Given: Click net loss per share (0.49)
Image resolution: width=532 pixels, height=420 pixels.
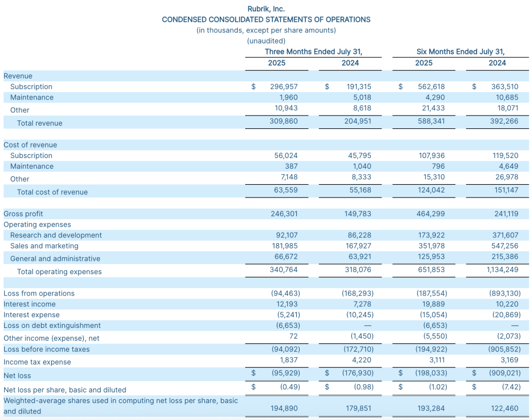Looking at the screenshot, I should pyautogui.click(x=290, y=387).
